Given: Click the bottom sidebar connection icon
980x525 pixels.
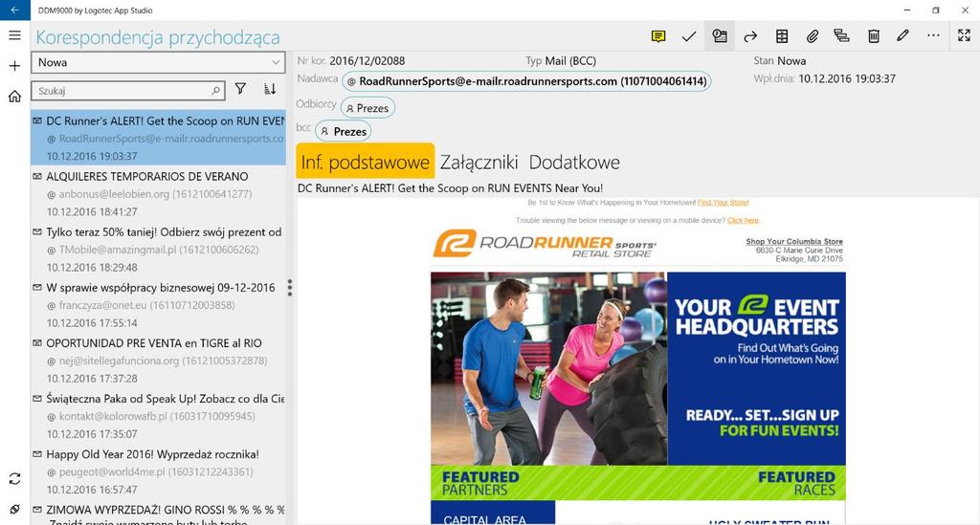Looking at the screenshot, I should click(15, 509).
